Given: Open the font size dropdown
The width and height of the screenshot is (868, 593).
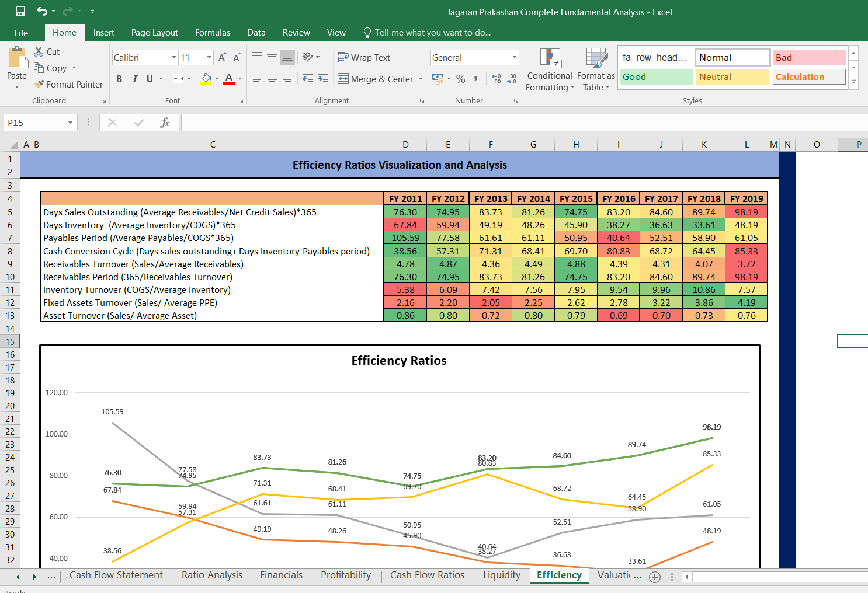Looking at the screenshot, I should point(209,57).
